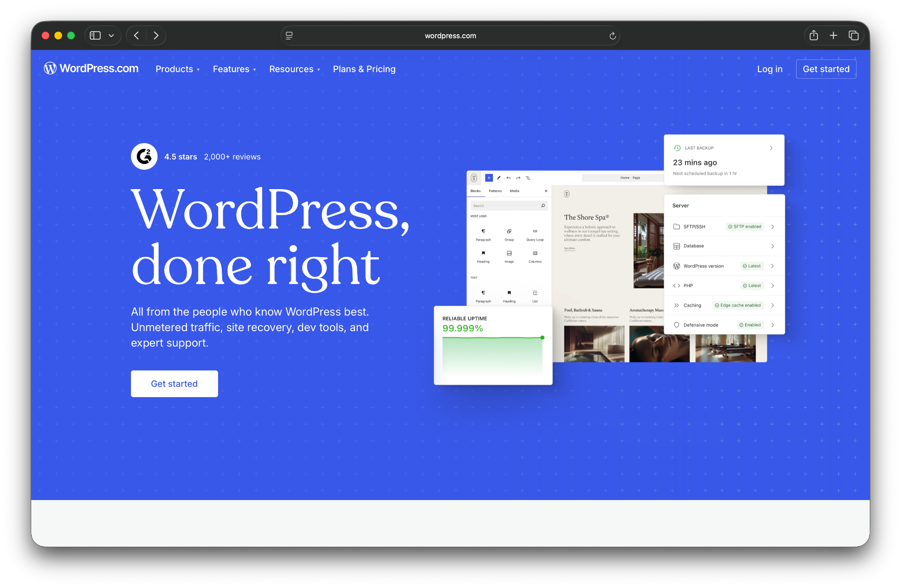The width and height of the screenshot is (901, 588).
Task: Click the redo arrow in editor toolbar
Action: point(518,178)
